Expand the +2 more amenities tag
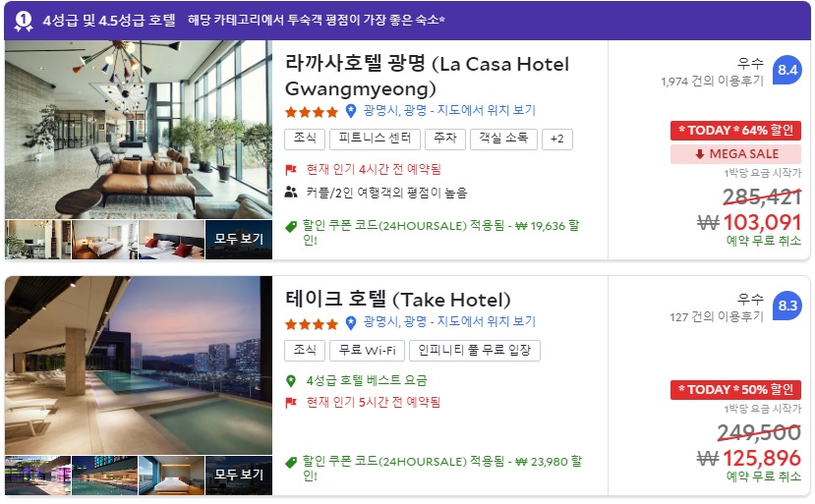The width and height of the screenshot is (815, 504). pyautogui.click(x=557, y=140)
